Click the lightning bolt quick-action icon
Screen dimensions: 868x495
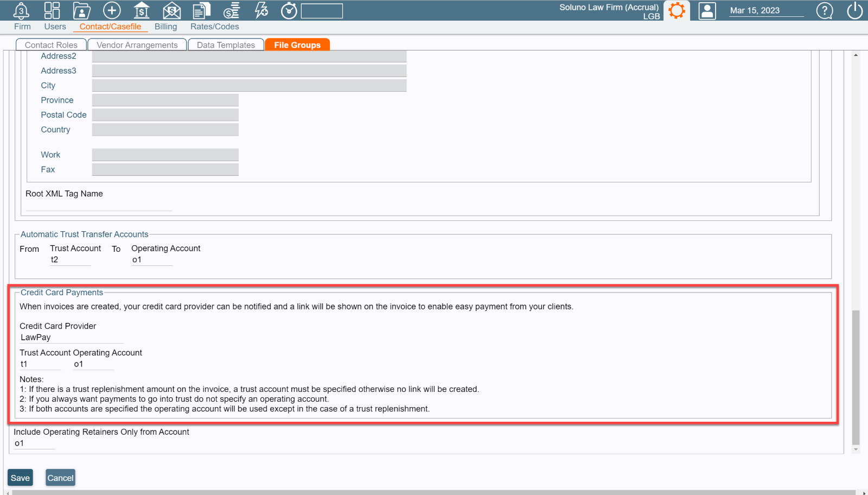click(261, 10)
